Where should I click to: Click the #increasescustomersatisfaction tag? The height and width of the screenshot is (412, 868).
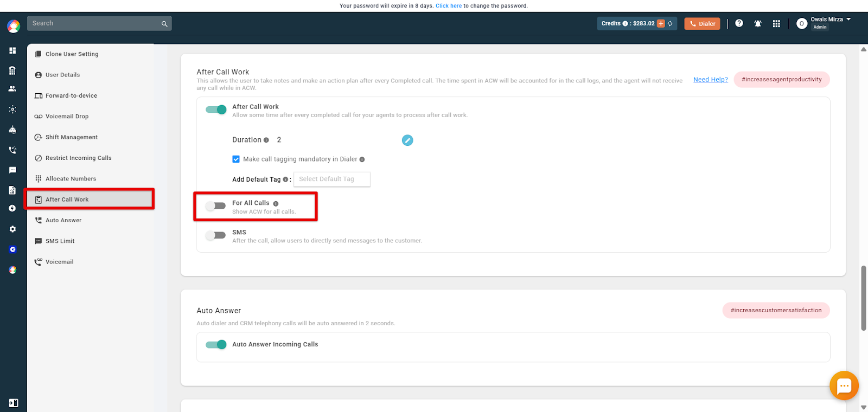click(x=776, y=311)
